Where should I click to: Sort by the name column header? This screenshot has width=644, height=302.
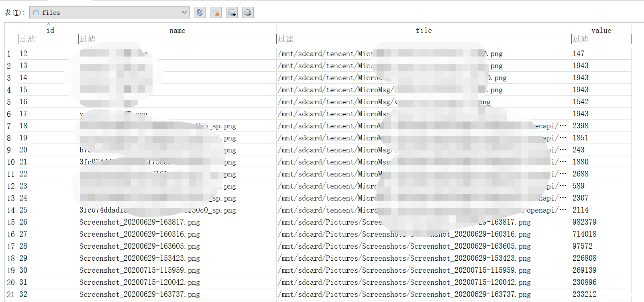(177, 30)
